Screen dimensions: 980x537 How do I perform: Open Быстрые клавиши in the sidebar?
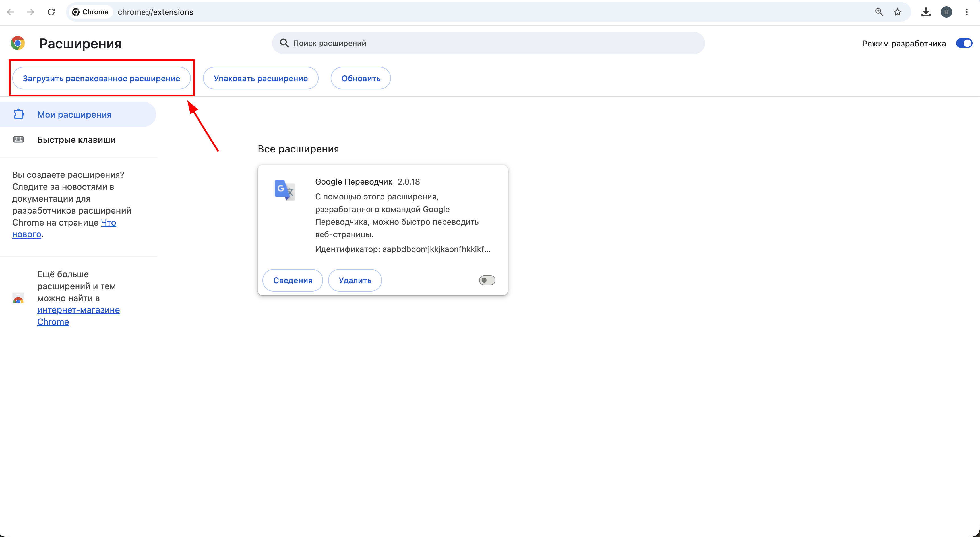[78, 139]
